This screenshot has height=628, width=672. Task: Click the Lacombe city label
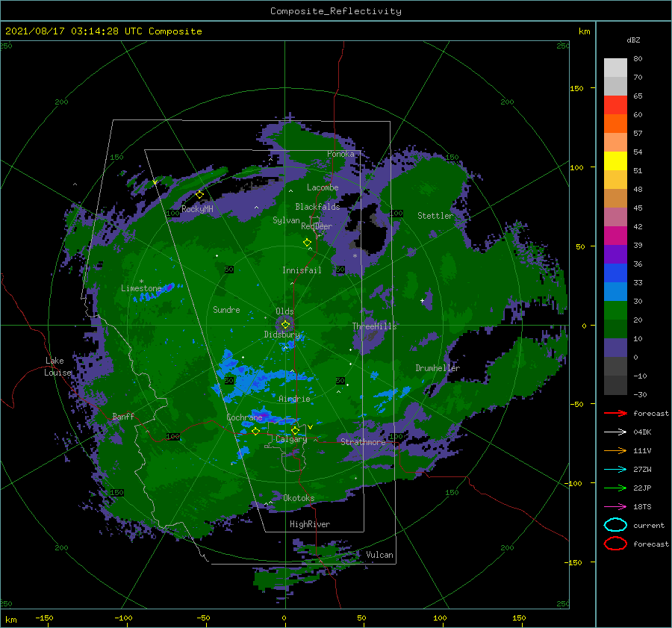point(323,187)
